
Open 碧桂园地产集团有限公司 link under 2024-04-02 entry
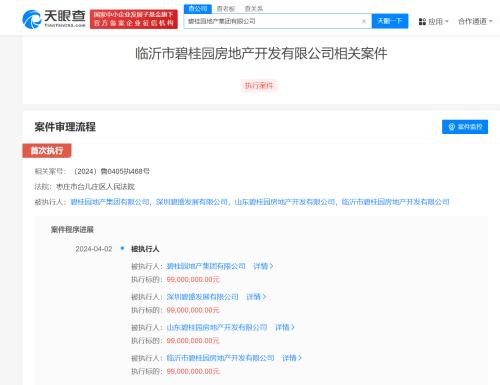[x=206, y=266]
